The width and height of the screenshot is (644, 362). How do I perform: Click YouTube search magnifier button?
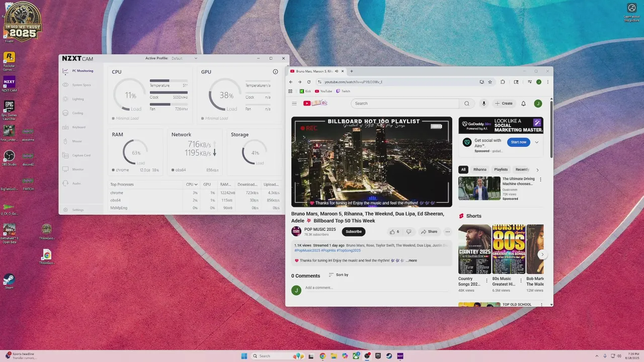coord(467,104)
